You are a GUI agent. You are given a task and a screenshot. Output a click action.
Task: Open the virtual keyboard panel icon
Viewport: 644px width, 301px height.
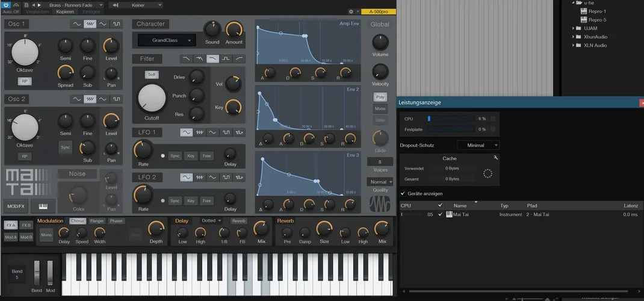coord(43,206)
